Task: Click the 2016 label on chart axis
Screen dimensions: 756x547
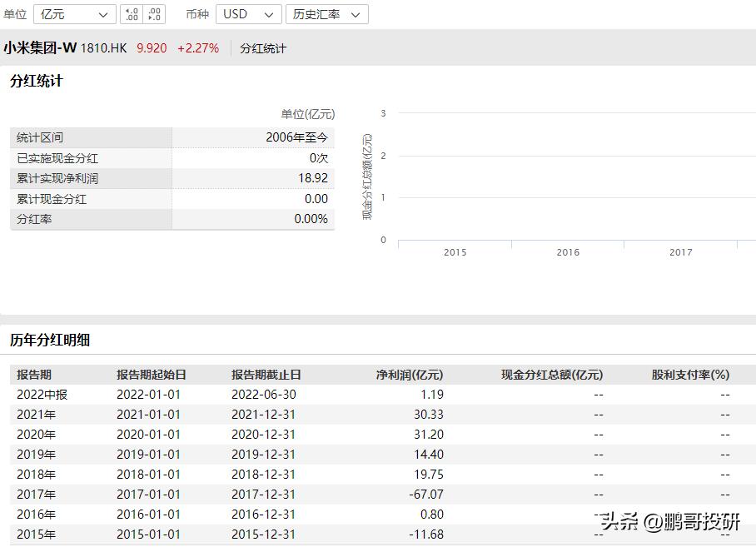Action: click(567, 251)
